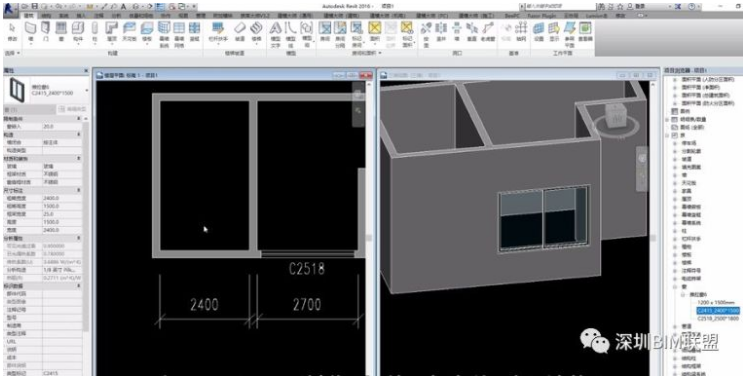Select the C2518_2500*1800 window type

coord(717,319)
